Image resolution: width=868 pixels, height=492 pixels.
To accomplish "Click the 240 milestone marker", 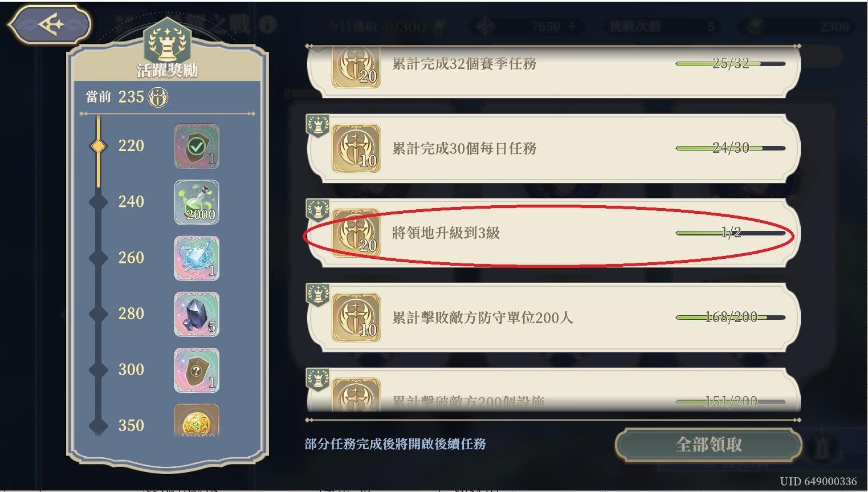I will tap(99, 202).
